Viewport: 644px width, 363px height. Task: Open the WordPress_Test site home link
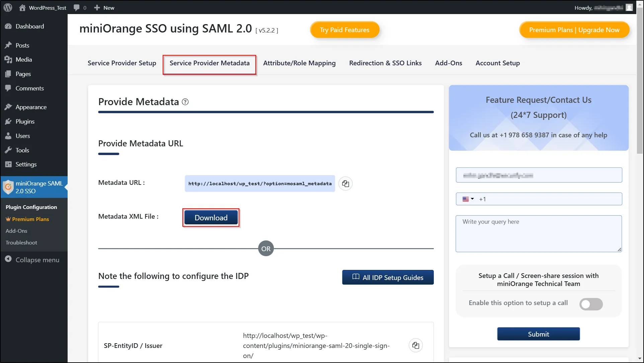(43, 8)
